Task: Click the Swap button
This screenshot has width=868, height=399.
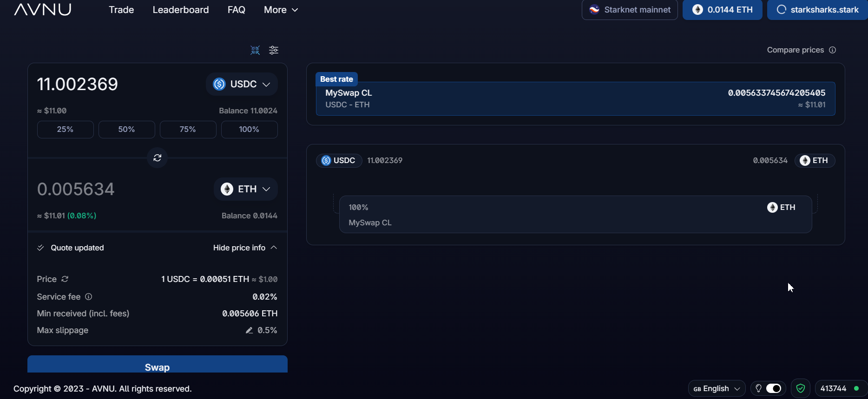Action: (158, 365)
